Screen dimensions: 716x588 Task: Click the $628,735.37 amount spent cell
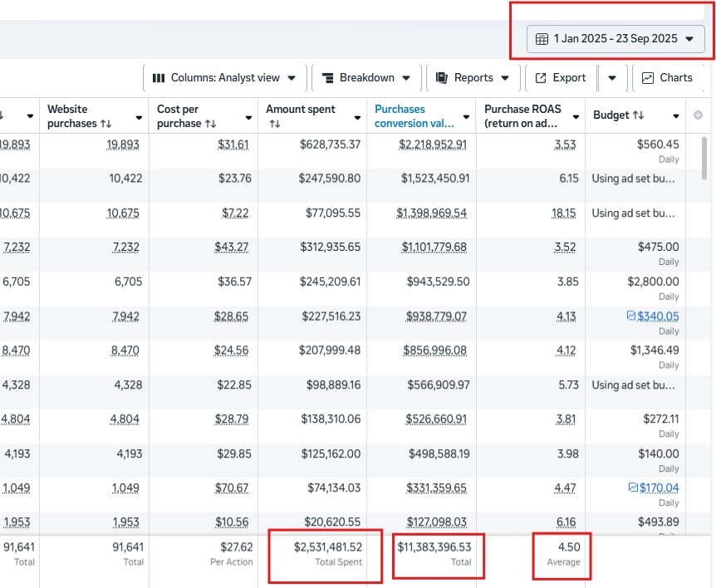[330, 145]
